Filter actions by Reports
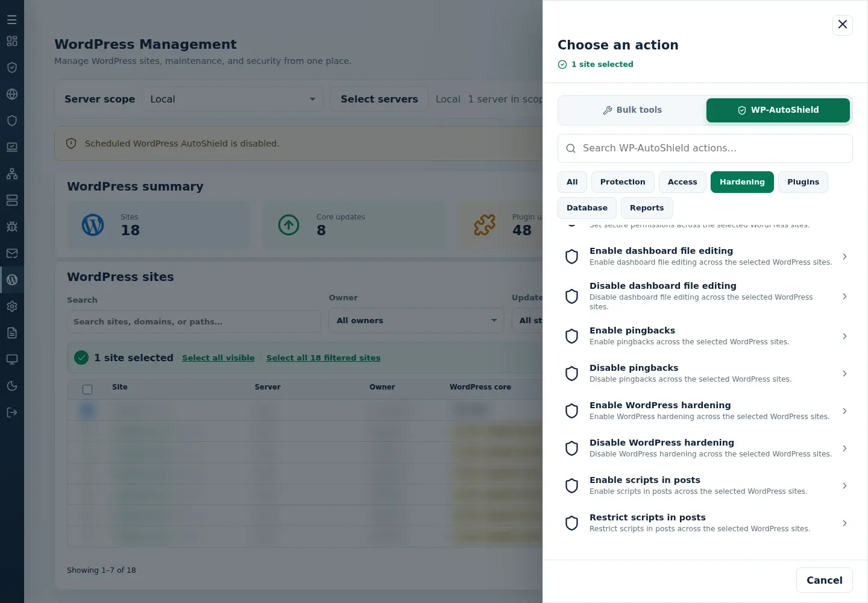 tap(647, 208)
